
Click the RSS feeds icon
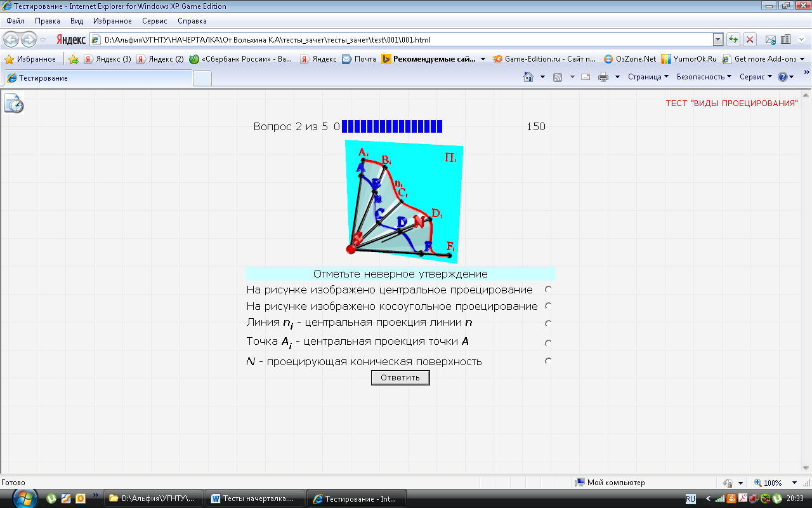tap(558, 77)
